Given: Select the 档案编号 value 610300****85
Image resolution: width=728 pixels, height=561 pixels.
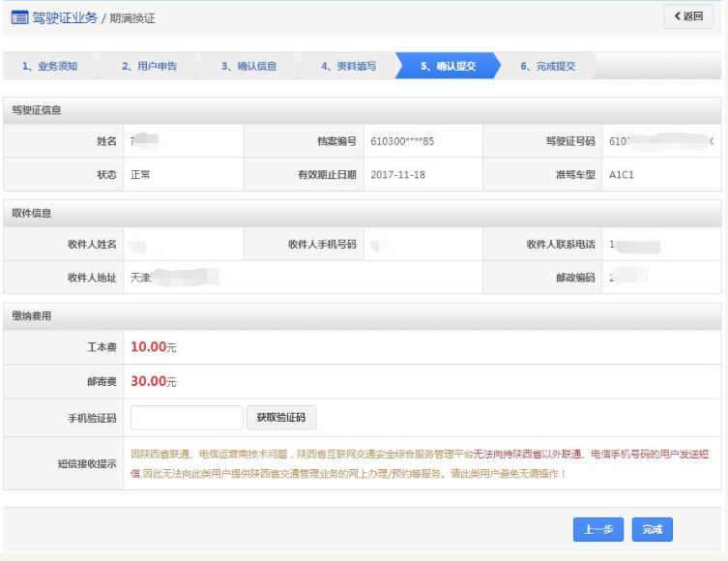Looking at the screenshot, I should coord(402,141).
